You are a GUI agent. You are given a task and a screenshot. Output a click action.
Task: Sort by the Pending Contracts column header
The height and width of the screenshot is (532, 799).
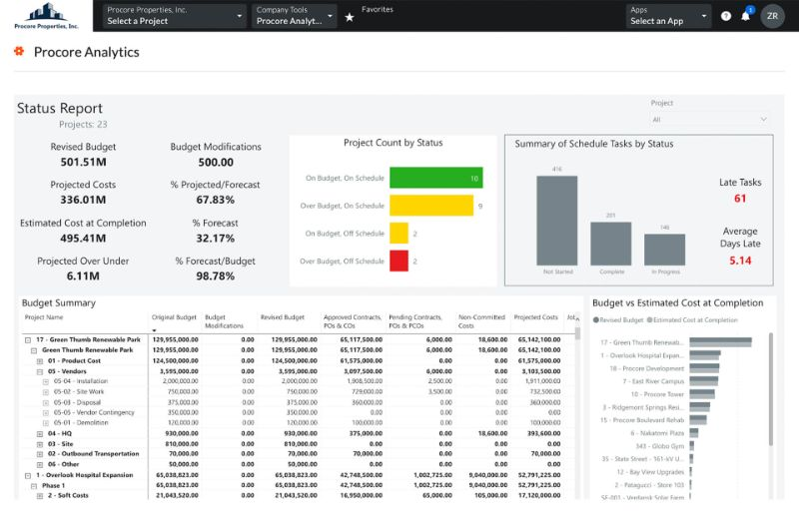[415, 321]
